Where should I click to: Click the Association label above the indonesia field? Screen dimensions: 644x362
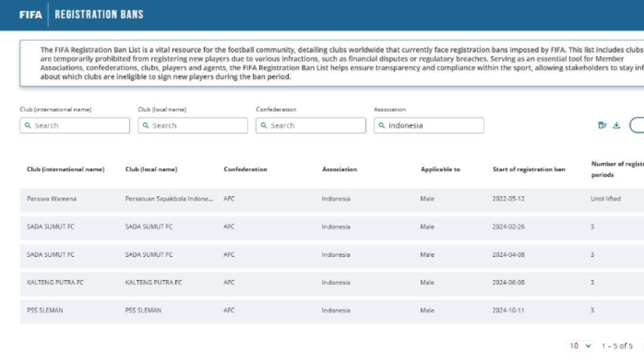[390, 109]
